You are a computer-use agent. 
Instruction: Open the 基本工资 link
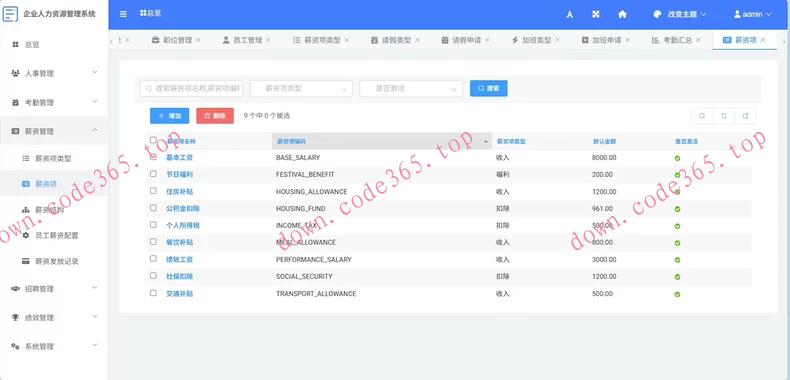click(x=179, y=158)
